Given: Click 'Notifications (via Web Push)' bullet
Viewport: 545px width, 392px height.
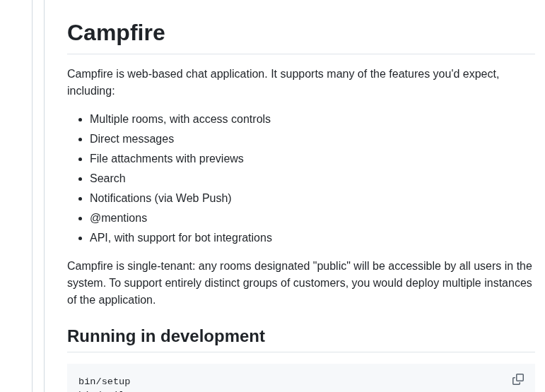Looking at the screenshot, I should pyautogui.click(x=160, y=198).
